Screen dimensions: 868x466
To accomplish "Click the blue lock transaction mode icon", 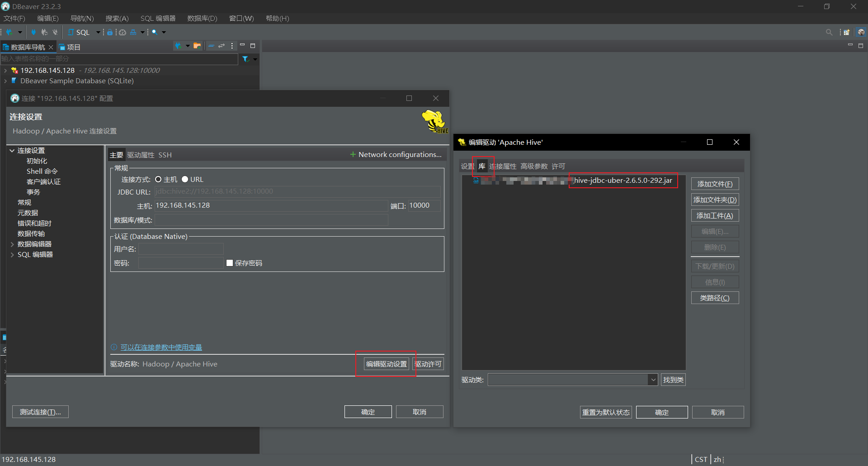I will pos(110,32).
